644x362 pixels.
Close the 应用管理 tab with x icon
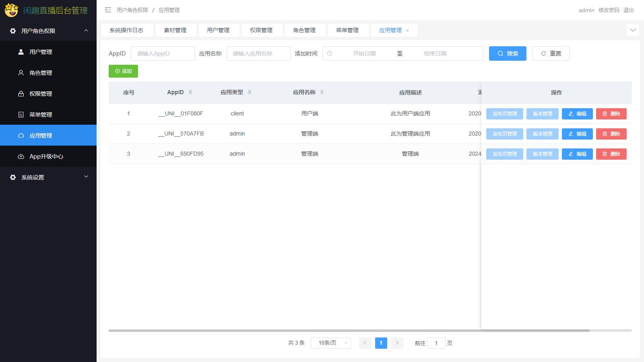coord(407,31)
